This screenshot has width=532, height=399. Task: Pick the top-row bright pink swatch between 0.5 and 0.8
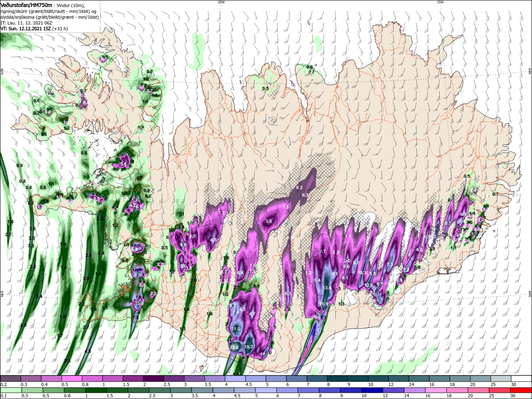coord(71,379)
